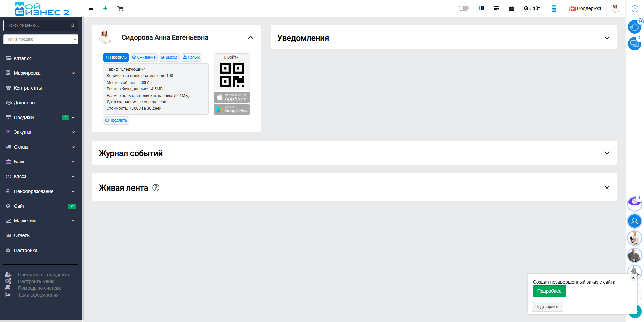Expand the Журнал событий section
Screen dimensions: 644x322
click(606, 153)
